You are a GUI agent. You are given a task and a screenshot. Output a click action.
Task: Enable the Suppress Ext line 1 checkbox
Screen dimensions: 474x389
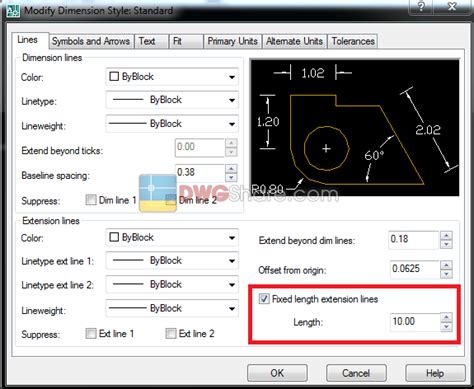coord(91,333)
